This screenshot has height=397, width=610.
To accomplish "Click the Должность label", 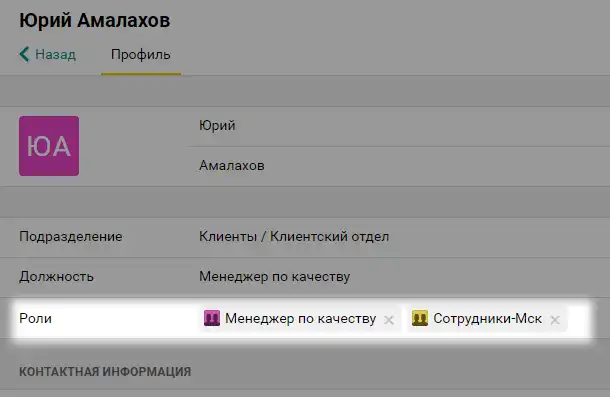I will coord(56,277).
